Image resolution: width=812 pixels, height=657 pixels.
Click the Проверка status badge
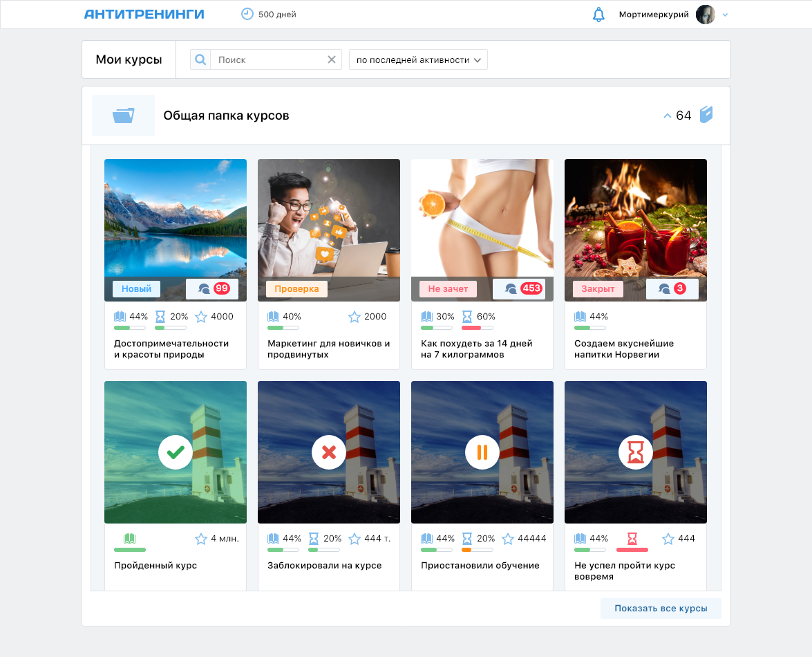coord(296,288)
